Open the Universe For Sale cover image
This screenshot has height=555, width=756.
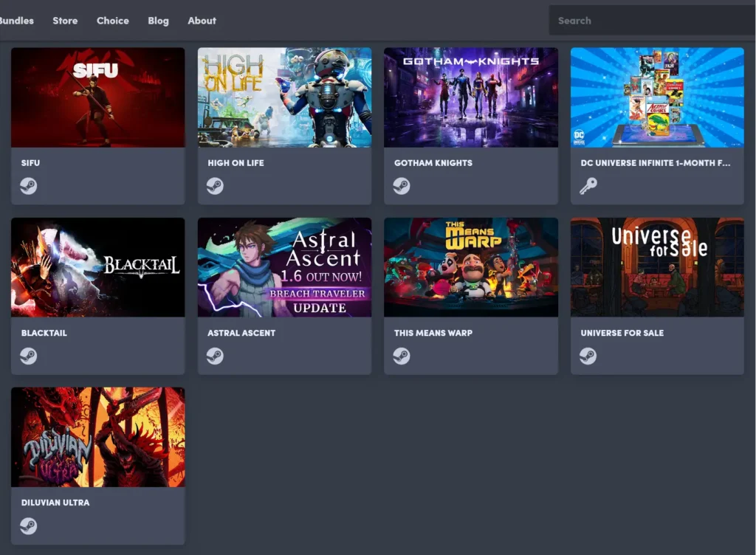(x=658, y=267)
